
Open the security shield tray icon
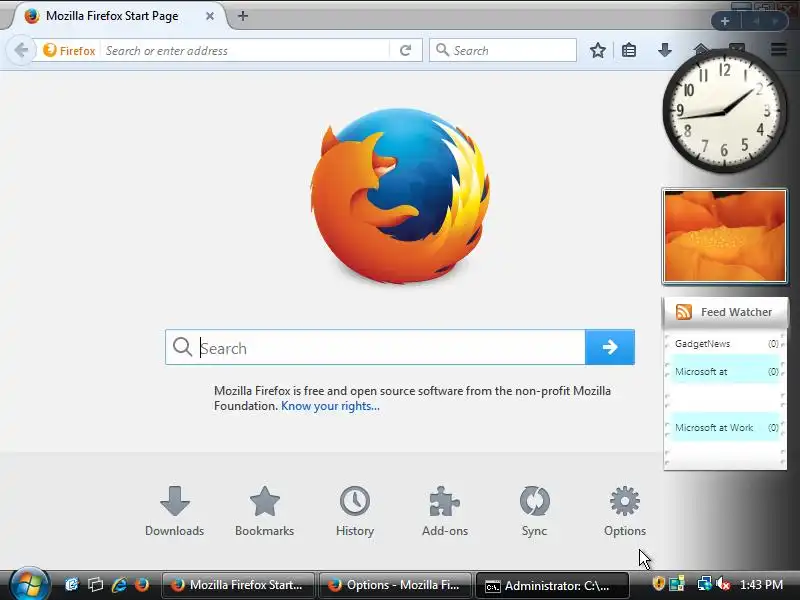659,584
